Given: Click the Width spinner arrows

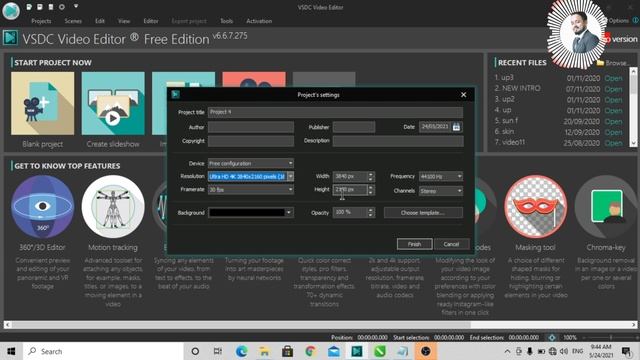Looking at the screenshot, I should coord(371,176).
